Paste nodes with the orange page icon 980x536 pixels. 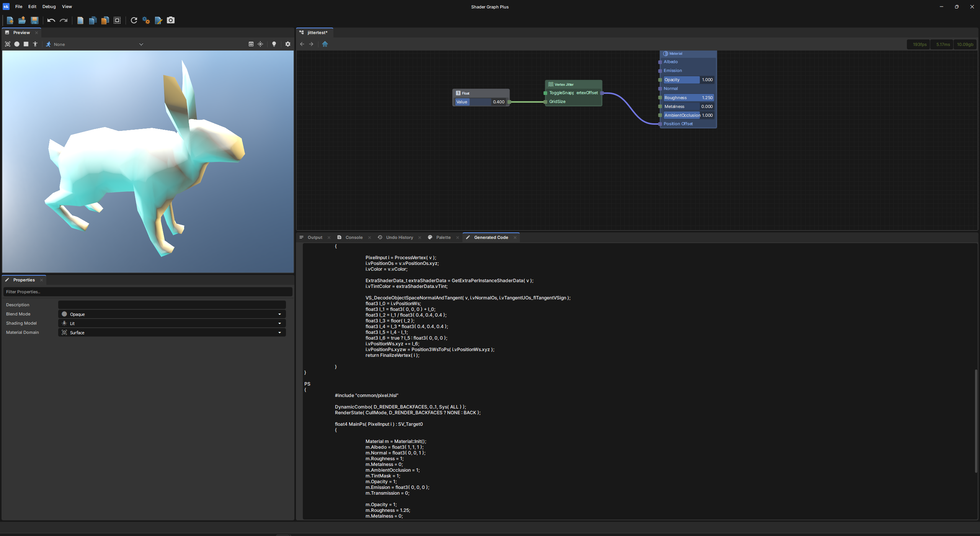click(105, 20)
